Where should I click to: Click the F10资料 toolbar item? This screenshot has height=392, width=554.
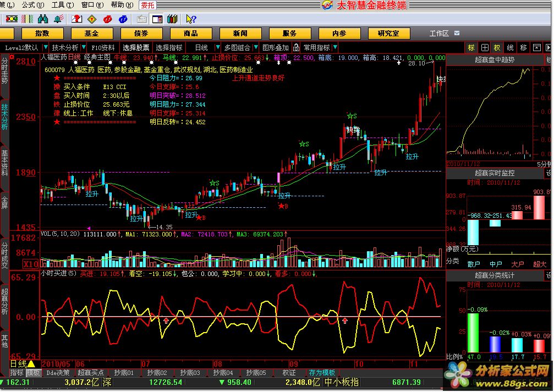(103, 47)
